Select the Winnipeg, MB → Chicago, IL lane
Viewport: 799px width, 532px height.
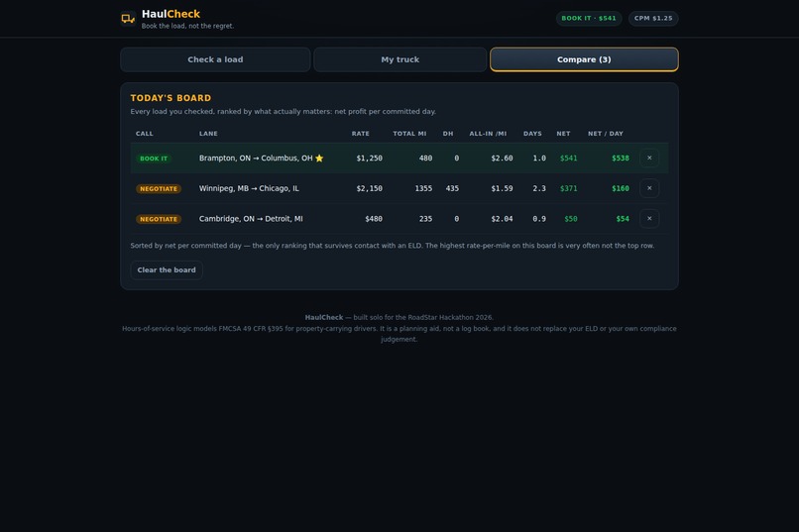click(249, 188)
